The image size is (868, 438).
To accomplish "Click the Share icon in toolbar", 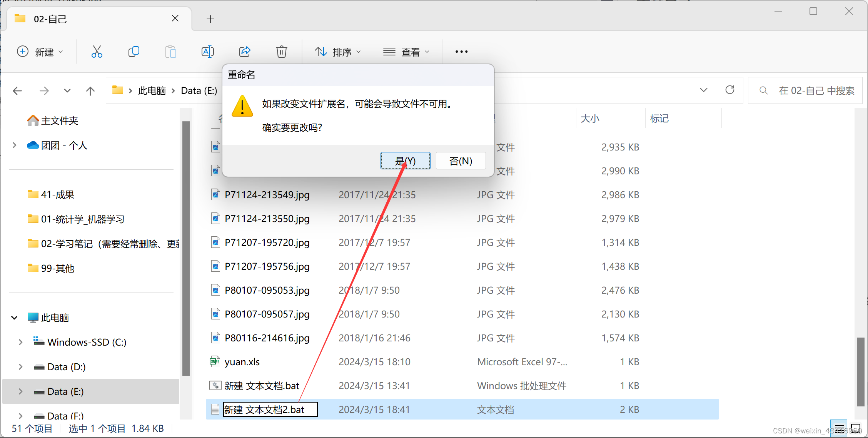I will tap(245, 52).
